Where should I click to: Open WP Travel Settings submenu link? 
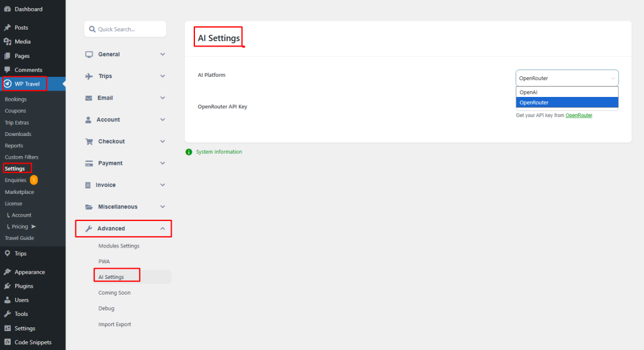(x=15, y=169)
